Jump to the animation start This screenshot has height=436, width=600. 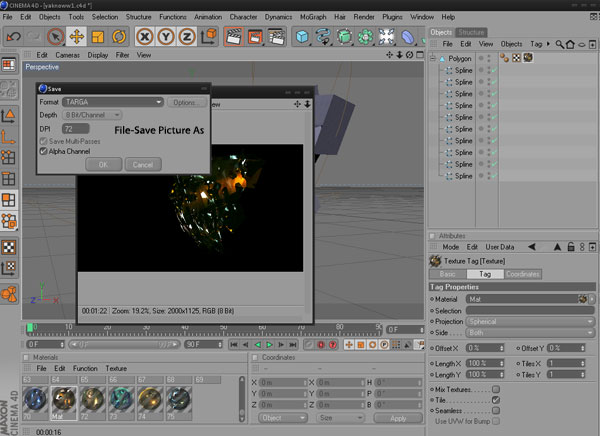(234, 345)
